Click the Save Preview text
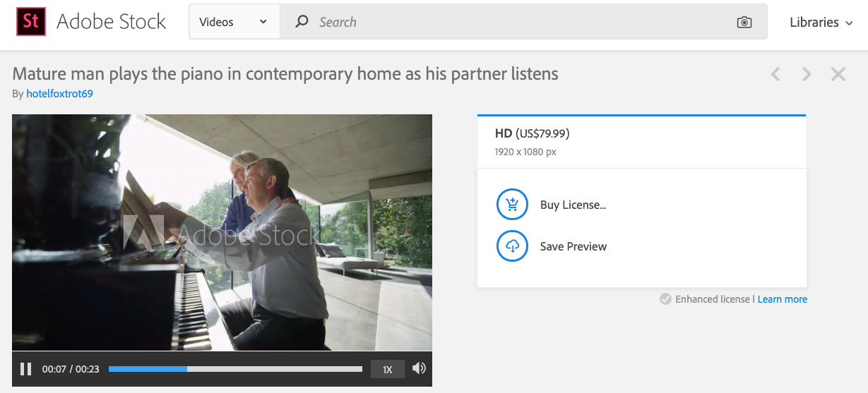868x393 pixels. pos(573,246)
